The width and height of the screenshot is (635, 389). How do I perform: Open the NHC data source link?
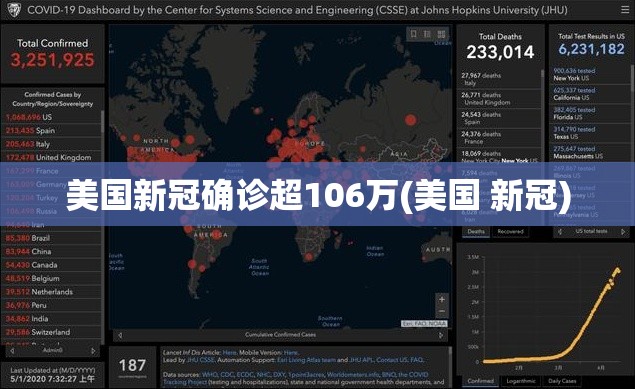click(x=263, y=375)
